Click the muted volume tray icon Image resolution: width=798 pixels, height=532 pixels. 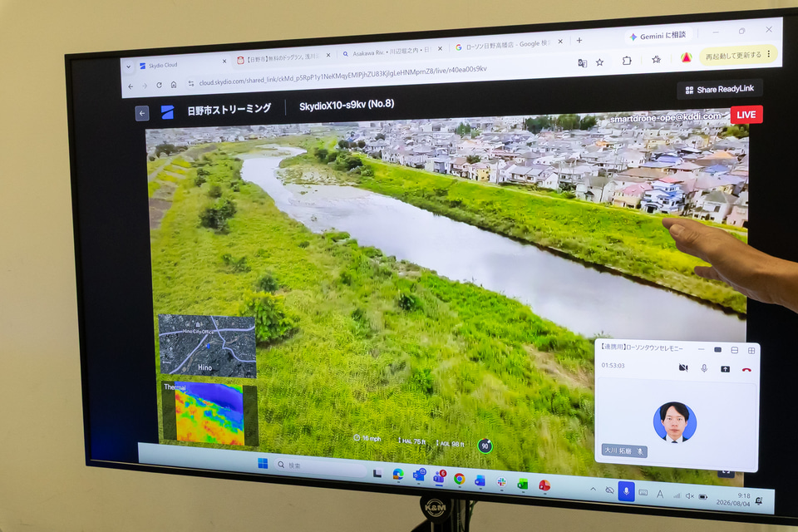tap(690, 495)
